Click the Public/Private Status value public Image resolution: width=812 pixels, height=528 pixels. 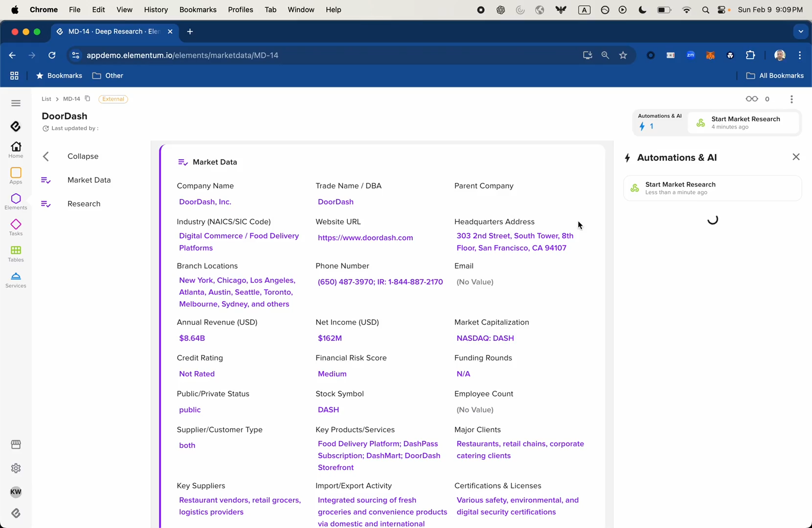click(x=190, y=410)
